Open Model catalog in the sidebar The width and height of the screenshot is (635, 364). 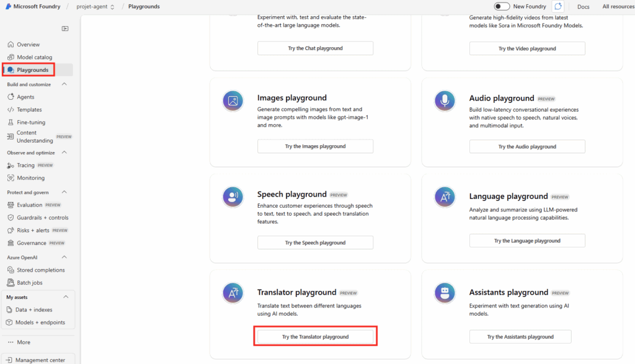tap(34, 57)
